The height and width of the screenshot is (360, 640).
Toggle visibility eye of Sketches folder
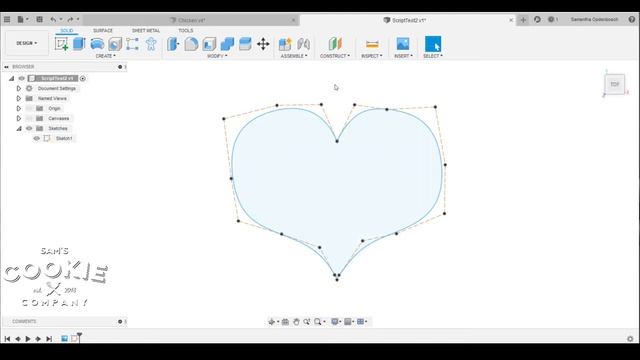pyautogui.click(x=29, y=129)
